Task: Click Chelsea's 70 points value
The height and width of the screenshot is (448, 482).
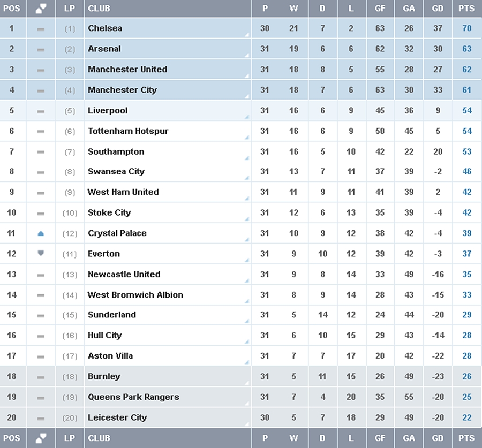Action: (x=467, y=28)
